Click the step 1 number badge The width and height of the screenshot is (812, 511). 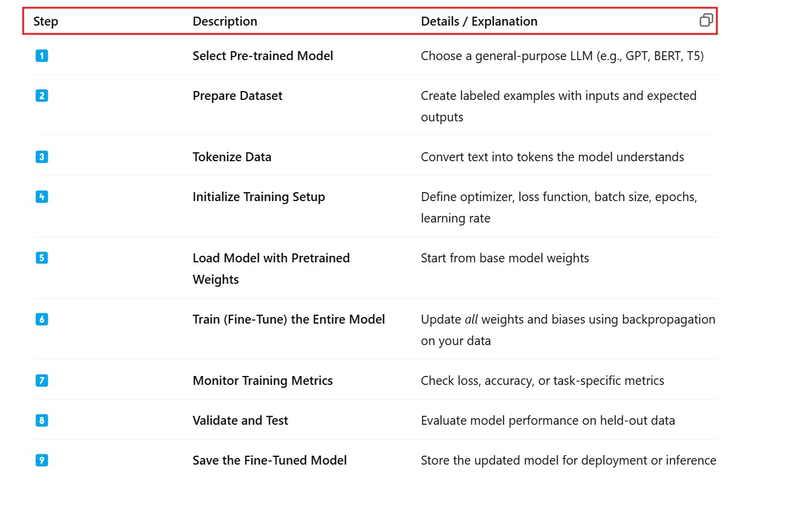pyautogui.click(x=42, y=56)
